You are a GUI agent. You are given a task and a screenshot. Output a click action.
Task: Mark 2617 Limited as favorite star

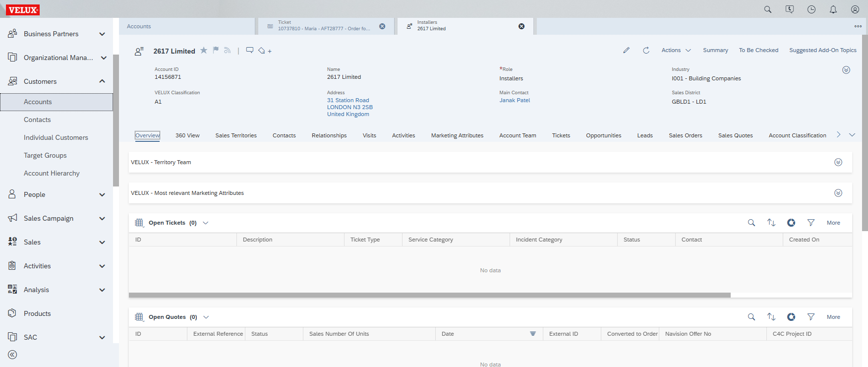pos(204,50)
